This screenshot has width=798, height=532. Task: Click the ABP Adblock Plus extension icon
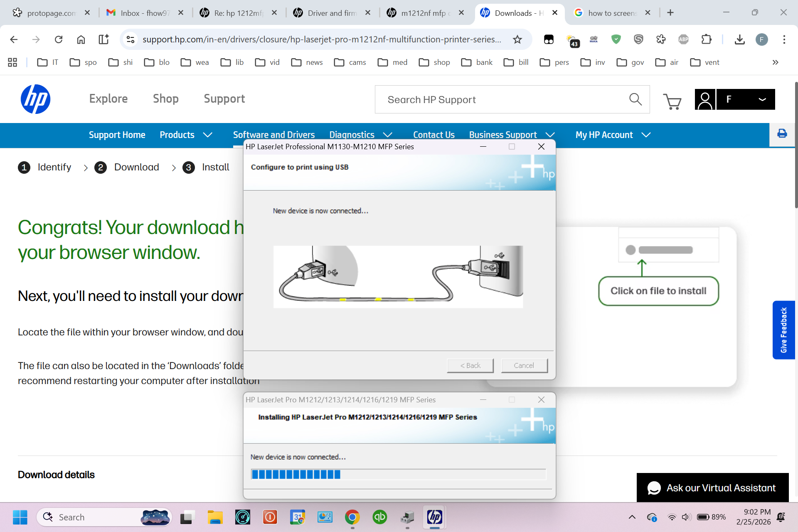(683, 39)
